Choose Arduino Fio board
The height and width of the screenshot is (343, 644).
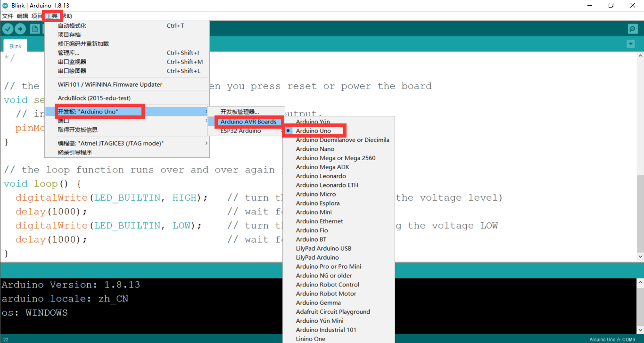[x=339, y=230]
